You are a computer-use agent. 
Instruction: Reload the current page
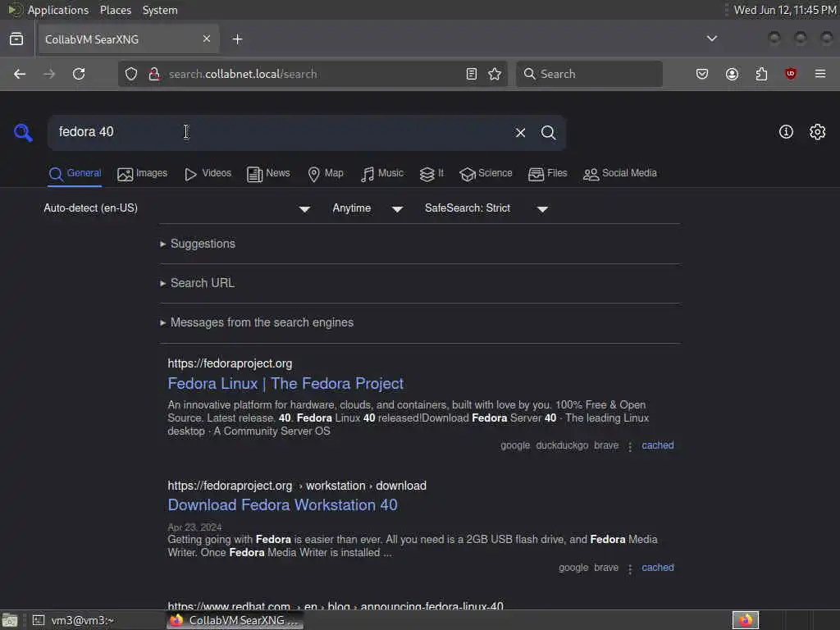click(x=79, y=74)
